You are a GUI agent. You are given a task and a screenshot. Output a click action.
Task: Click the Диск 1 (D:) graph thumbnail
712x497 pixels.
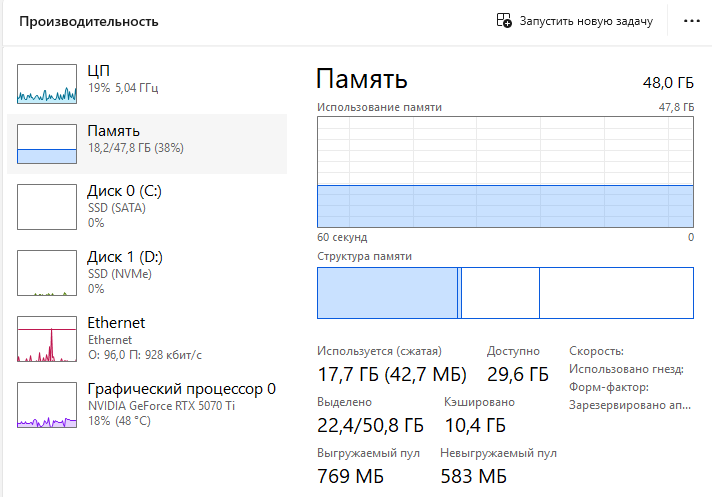point(47,273)
